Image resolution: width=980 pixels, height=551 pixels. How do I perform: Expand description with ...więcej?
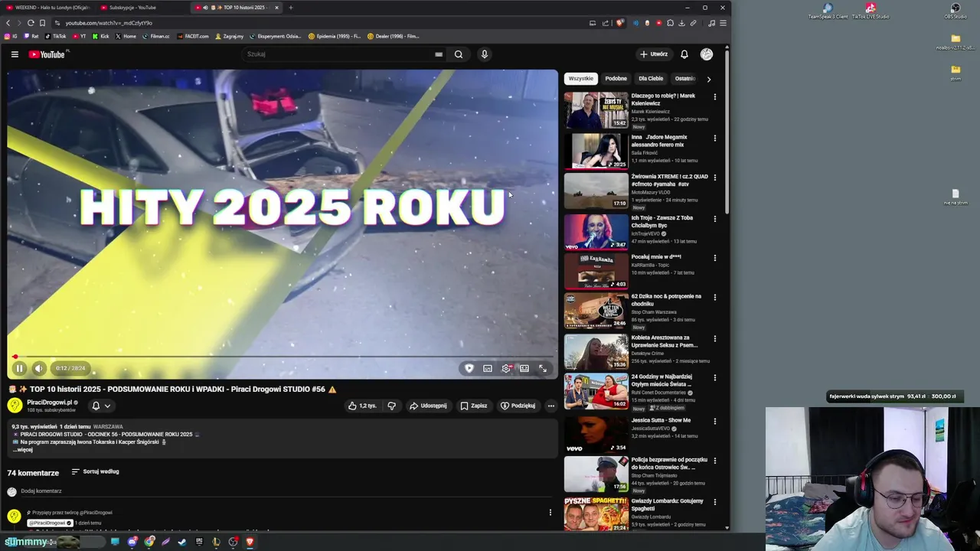23,450
